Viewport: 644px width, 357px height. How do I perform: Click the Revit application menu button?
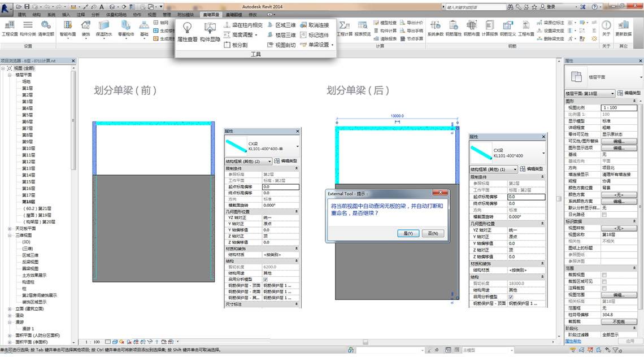[6, 8]
